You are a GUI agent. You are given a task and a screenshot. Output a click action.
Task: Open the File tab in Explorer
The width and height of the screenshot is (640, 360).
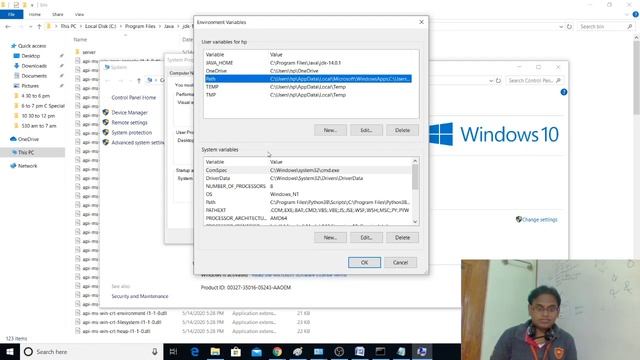(11, 14)
